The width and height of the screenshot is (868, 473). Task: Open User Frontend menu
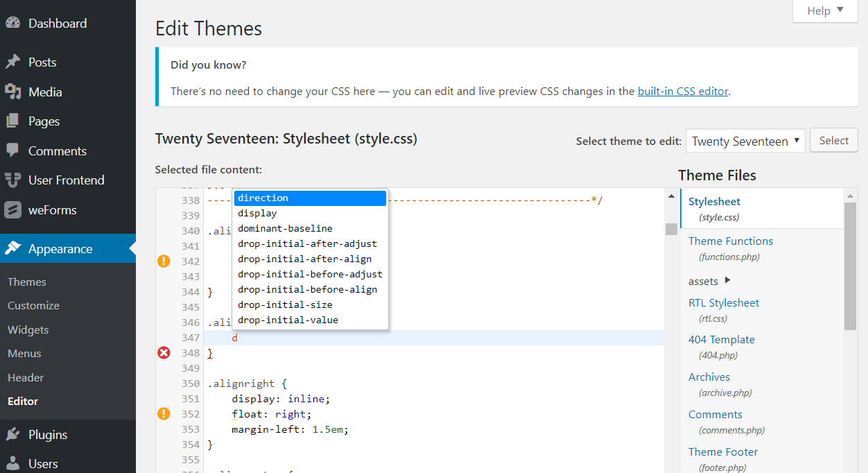click(x=68, y=180)
